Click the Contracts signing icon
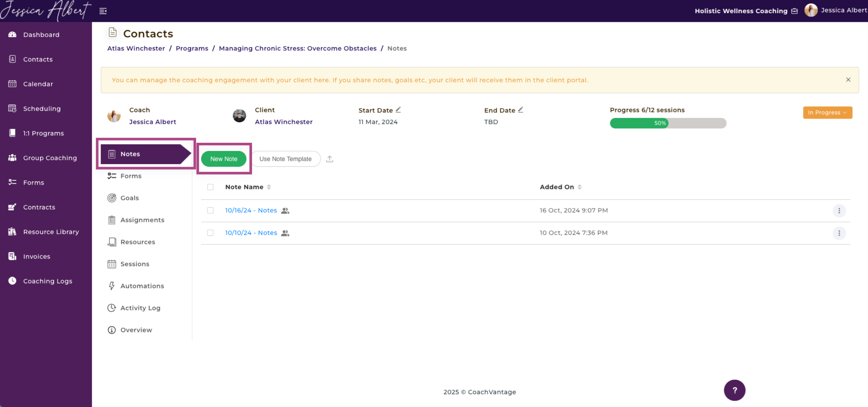Image resolution: width=868 pixels, height=407 pixels. click(x=13, y=207)
